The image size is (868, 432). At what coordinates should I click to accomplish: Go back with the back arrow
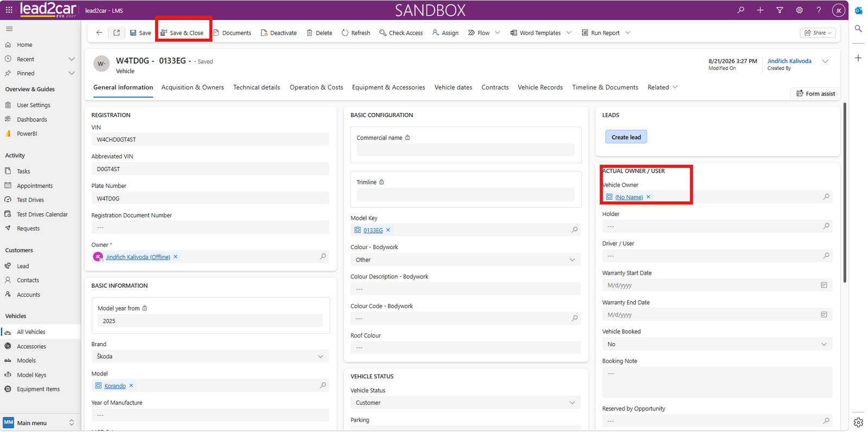(99, 33)
